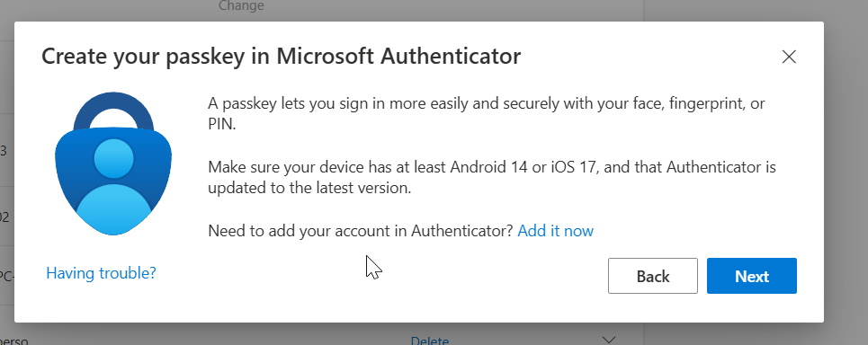Open the 'Having trouble?' help link

[x=102, y=272]
